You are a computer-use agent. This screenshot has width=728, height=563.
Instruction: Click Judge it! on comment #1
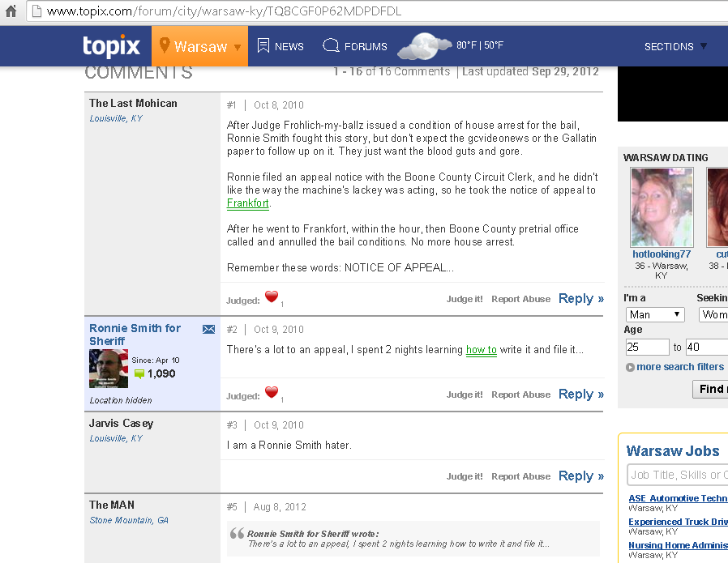tap(465, 299)
